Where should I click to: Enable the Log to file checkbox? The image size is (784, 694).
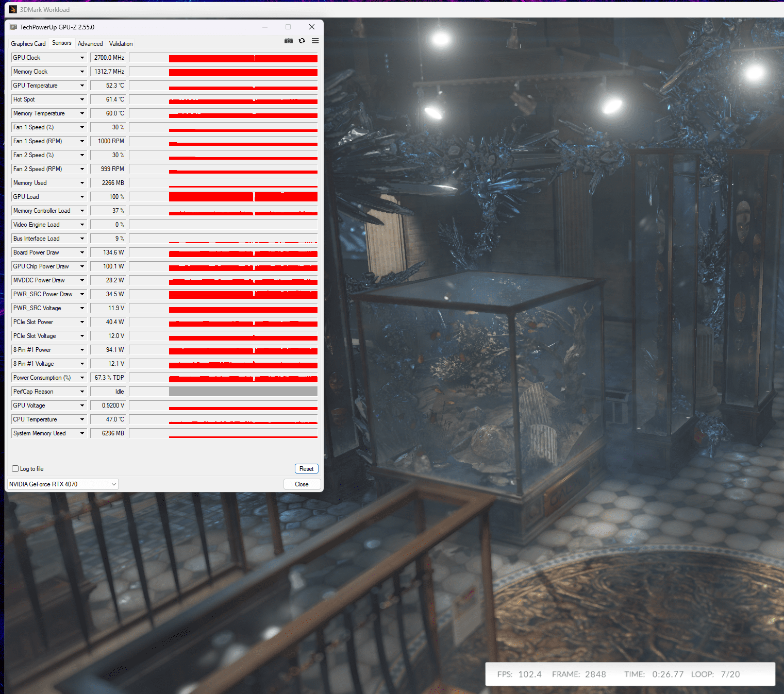(15, 469)
